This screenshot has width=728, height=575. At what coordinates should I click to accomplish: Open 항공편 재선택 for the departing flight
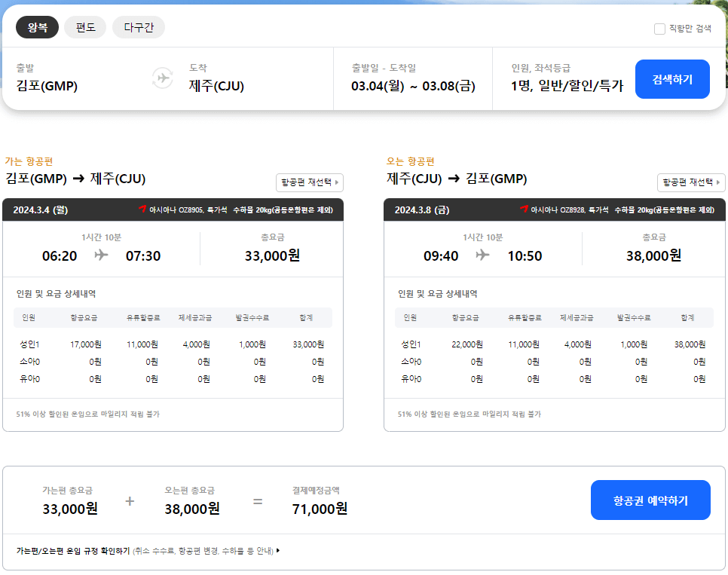pyautogui.click(x=309, y=182)
